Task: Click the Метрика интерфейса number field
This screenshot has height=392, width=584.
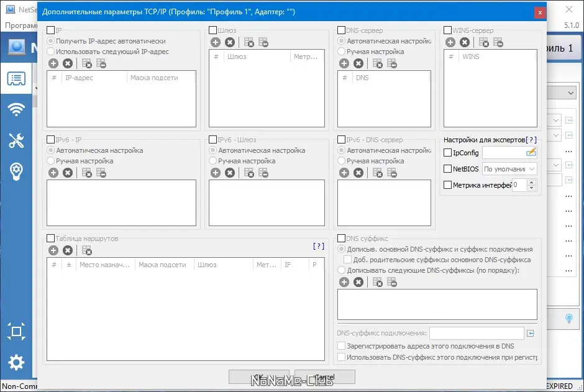Action: pyautogui.click(x=520, y=185)
